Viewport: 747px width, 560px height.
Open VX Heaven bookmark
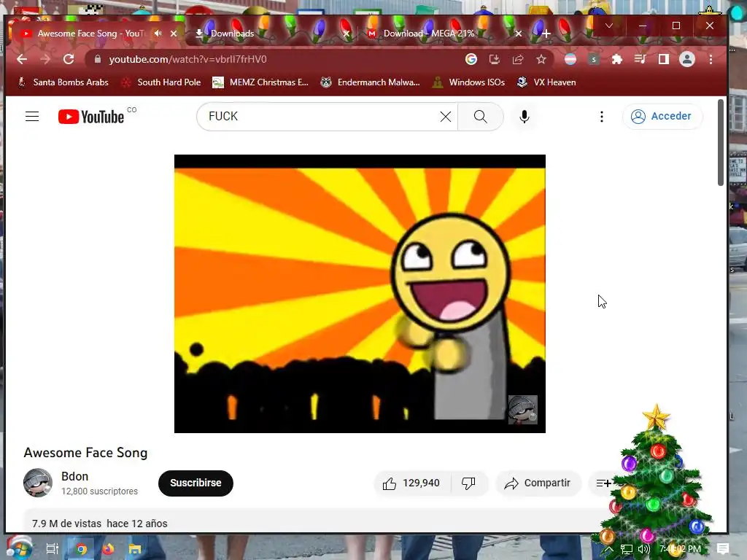click(x=546, y=82)
